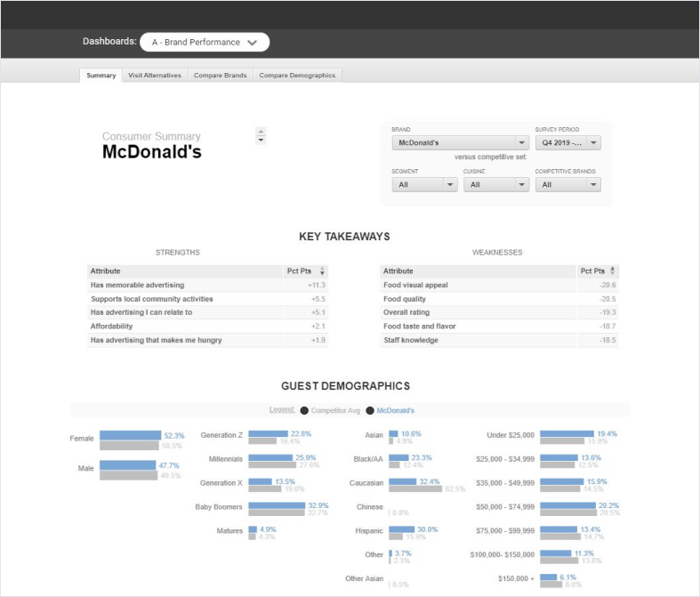The width and height of the screenshot is (700, 597).
Task: Click the Black/AA 23.3% bar
Action: pos(398,457)
